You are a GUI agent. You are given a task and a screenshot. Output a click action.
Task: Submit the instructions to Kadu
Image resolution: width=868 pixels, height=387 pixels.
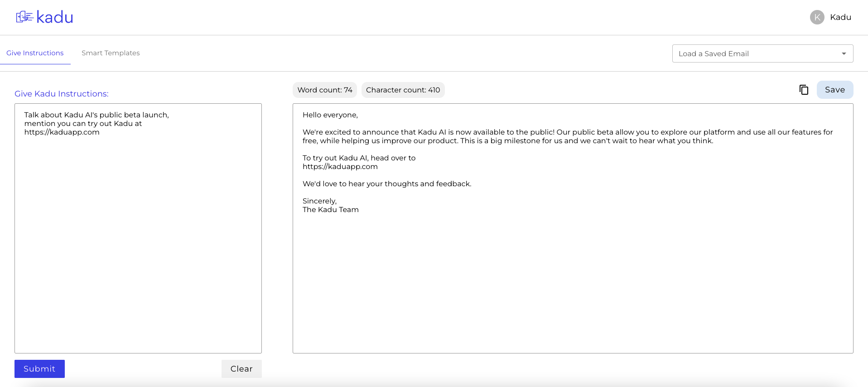[39, 369]
